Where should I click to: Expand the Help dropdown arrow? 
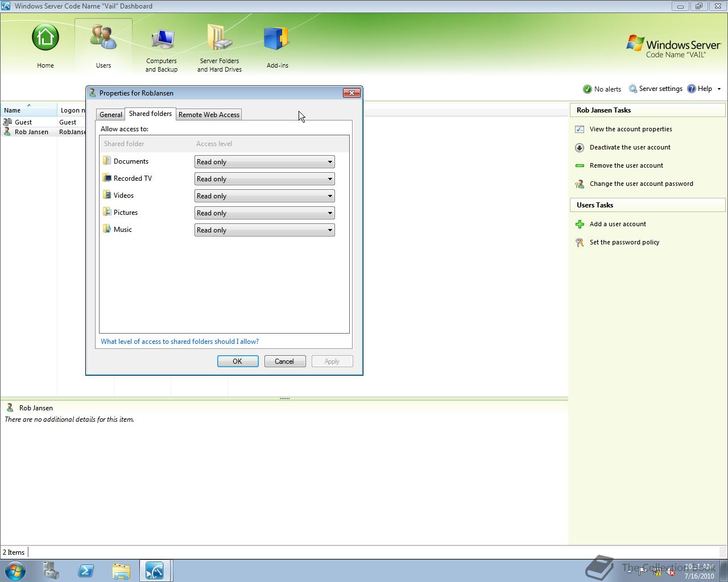(719, 89)
